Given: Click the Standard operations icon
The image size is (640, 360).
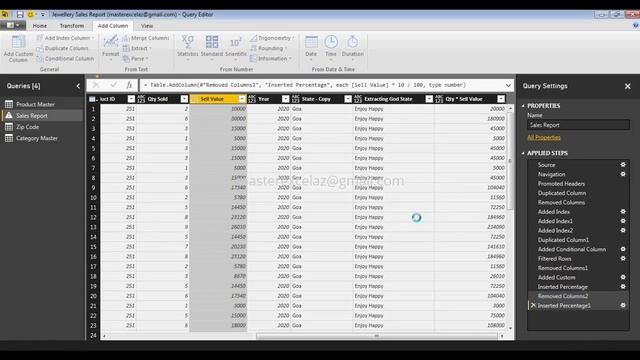Looking at the screenshot, I should (x=212, y=42).
